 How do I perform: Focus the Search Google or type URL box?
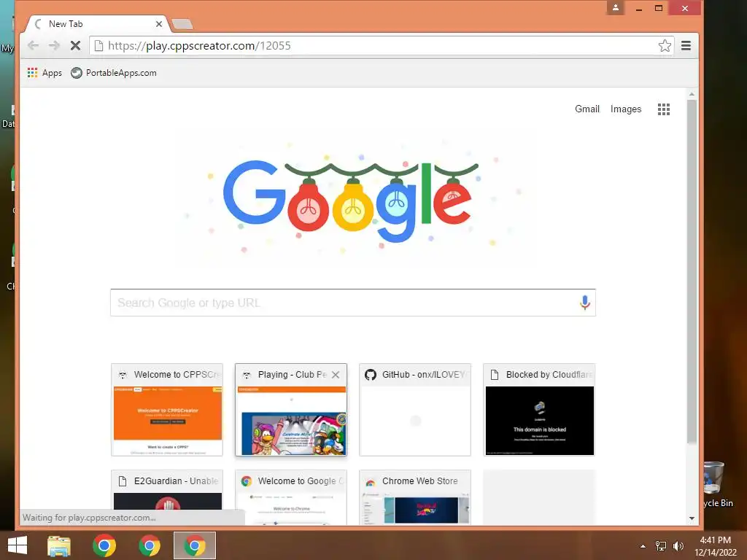pos(353,303)
